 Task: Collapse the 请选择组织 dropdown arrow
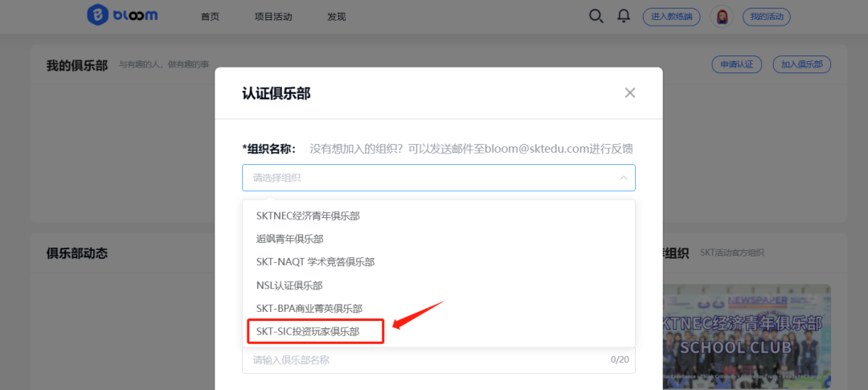tap(624, 178)
